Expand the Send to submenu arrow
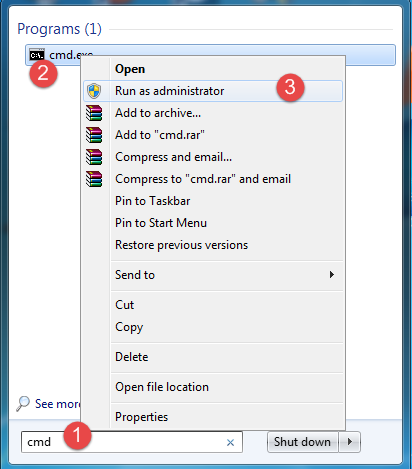This screenshot has height=469, width=412. click(331, 275)
